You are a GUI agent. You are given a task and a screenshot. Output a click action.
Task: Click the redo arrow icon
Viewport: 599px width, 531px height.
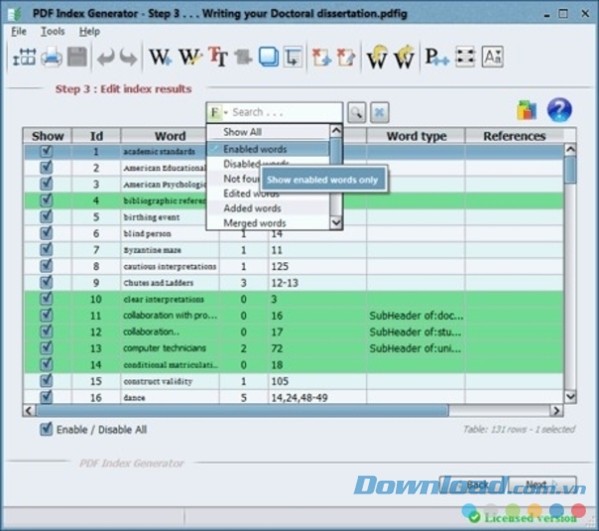(x=128, y=58)
